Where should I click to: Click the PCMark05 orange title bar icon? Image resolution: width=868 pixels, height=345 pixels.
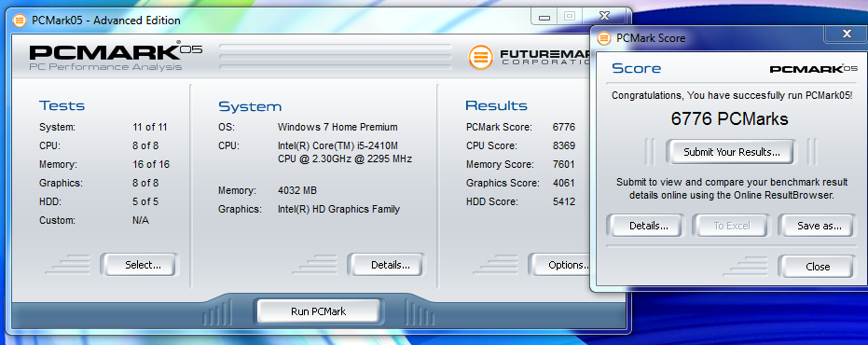pyautogui.click(x=21, y=21)
